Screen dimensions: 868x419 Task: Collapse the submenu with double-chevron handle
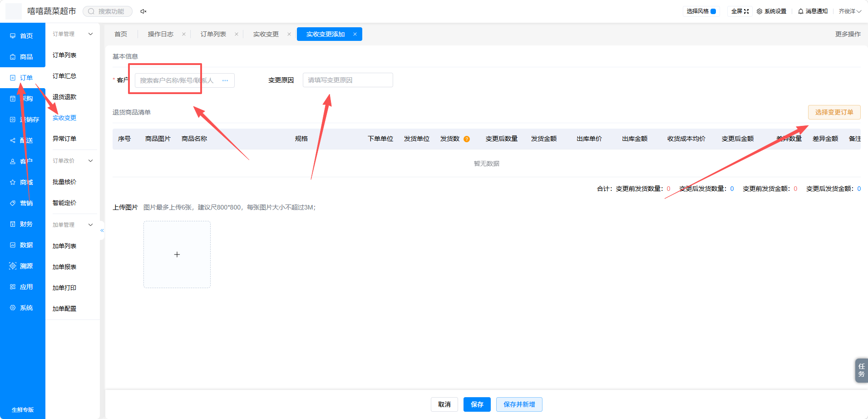click(102, 230)
